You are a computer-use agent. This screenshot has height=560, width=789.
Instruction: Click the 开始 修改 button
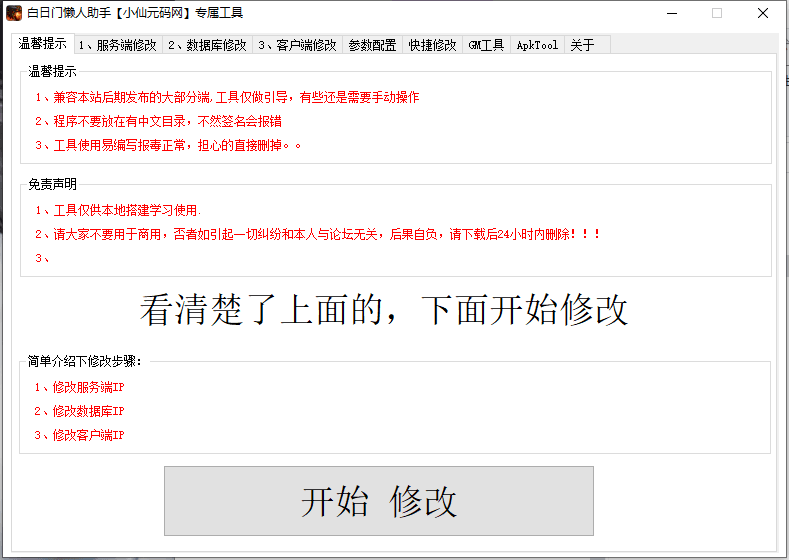(379, 501)
